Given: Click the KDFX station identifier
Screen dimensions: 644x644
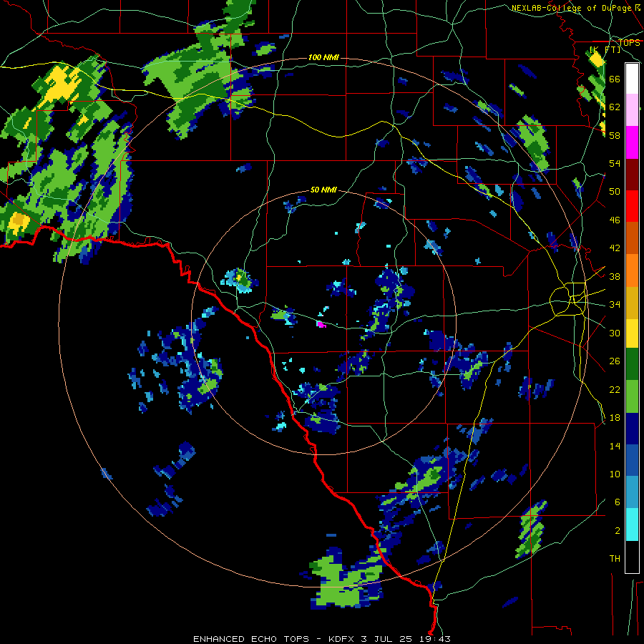Looking at the screenshot, I should click(x=342, y=639).
